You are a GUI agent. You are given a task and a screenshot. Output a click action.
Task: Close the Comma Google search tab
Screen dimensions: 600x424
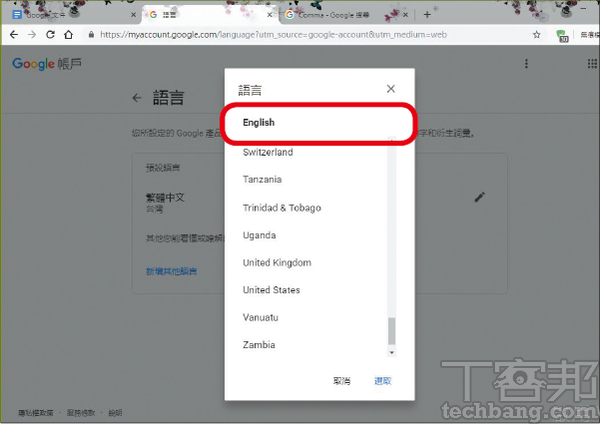coord(405,15)
